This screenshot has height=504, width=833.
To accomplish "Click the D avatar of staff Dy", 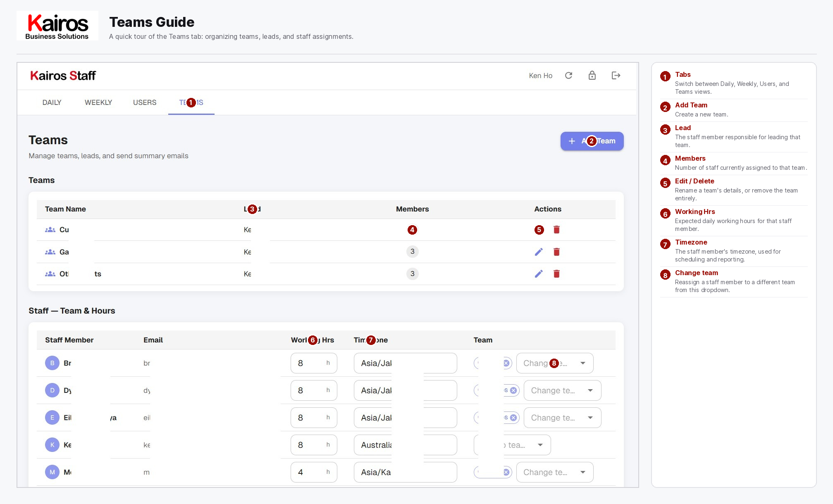I will (x=52, y=390).
